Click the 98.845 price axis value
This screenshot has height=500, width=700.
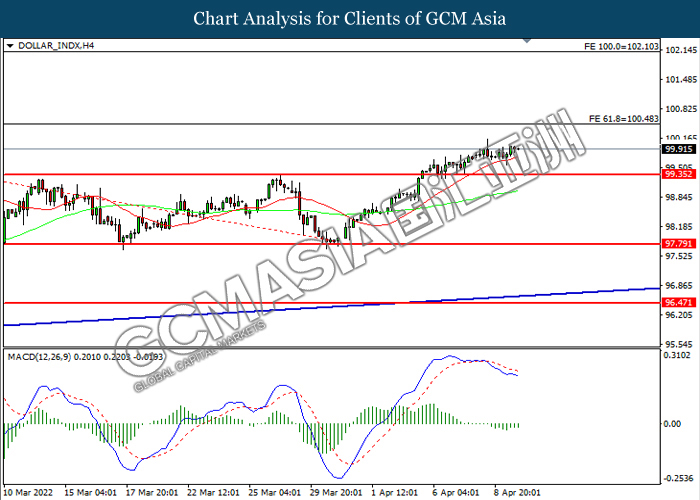point(681,197)
